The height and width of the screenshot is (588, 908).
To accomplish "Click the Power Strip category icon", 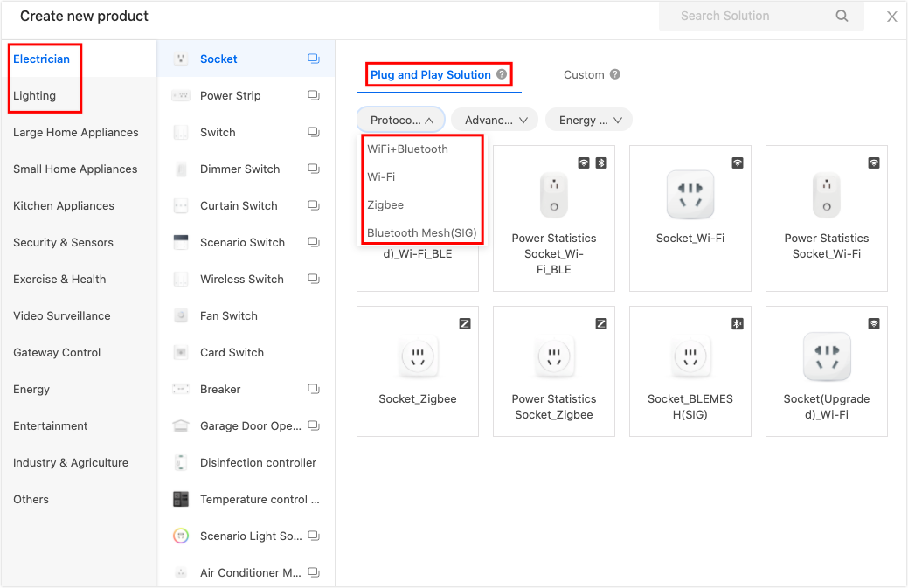I will click(181, 96).
